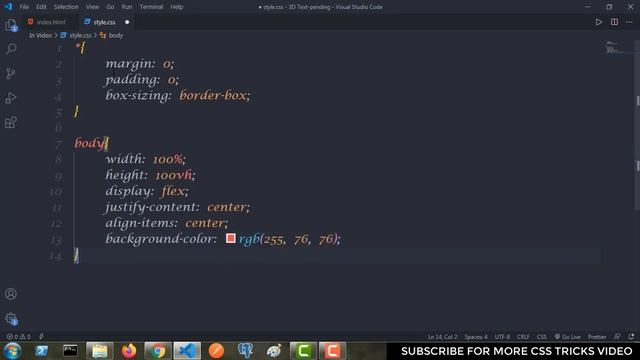Open Command Prompt from the taskbar
Viewport: 640px width, 360px height.
(70, 351)
